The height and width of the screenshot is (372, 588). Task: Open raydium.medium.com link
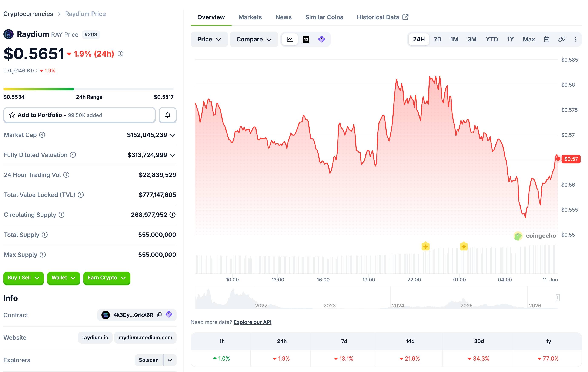(145, 337)
